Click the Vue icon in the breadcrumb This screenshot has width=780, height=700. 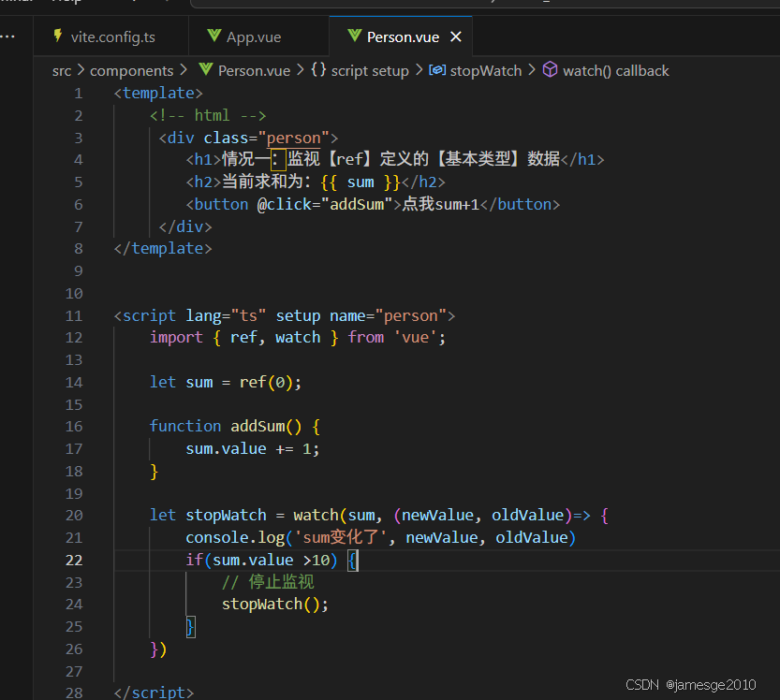point(205,69)
